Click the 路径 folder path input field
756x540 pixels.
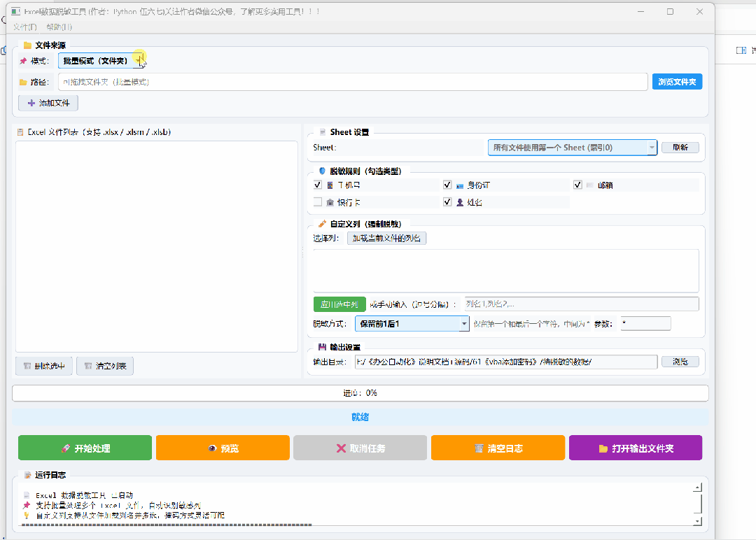(353, 82)
